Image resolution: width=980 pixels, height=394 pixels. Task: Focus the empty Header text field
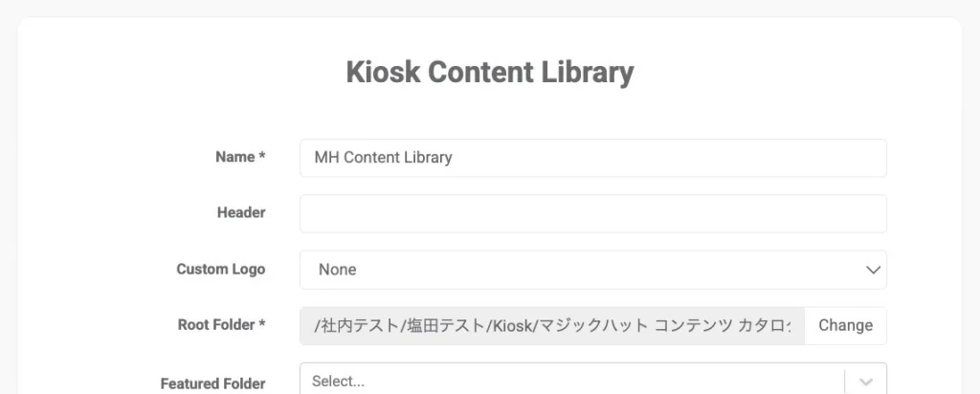[592, 213]
